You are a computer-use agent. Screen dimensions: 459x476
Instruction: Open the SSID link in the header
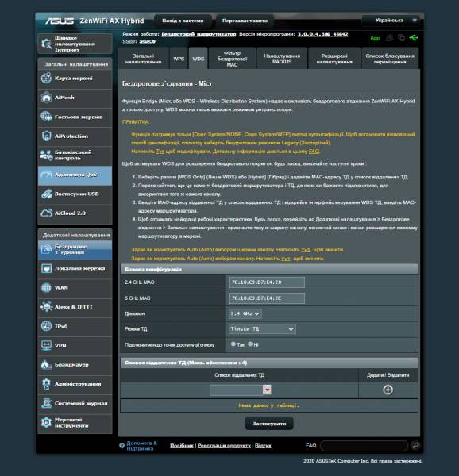click(148, 41)
